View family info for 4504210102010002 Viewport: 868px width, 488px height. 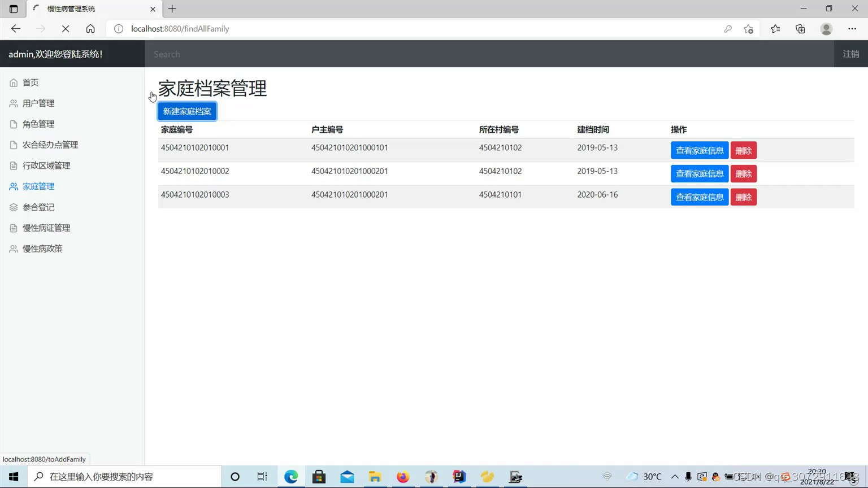(700, 174)
